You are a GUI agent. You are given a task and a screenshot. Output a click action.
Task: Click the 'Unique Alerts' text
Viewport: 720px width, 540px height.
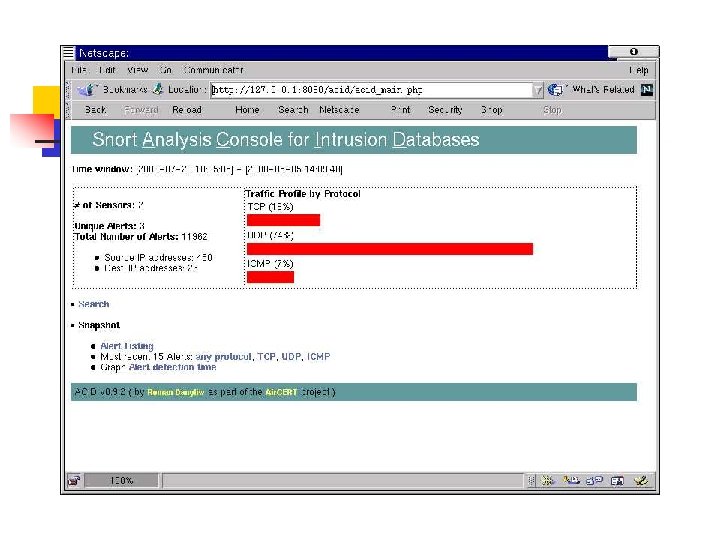point(109,226)
